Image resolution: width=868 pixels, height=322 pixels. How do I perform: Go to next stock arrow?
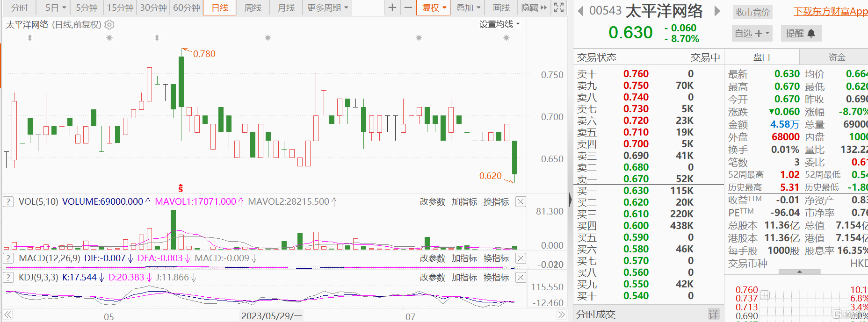click(717, 11)
